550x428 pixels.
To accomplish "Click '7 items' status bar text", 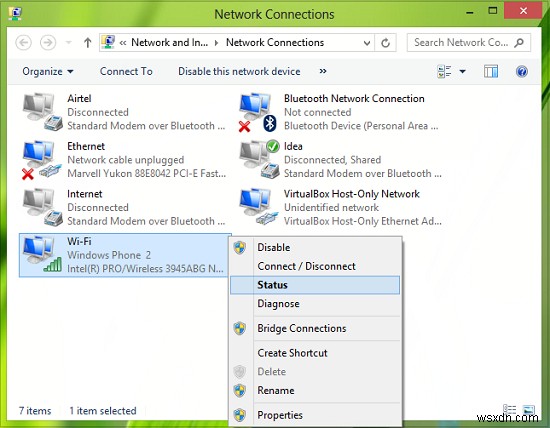I will click(35, 411).
